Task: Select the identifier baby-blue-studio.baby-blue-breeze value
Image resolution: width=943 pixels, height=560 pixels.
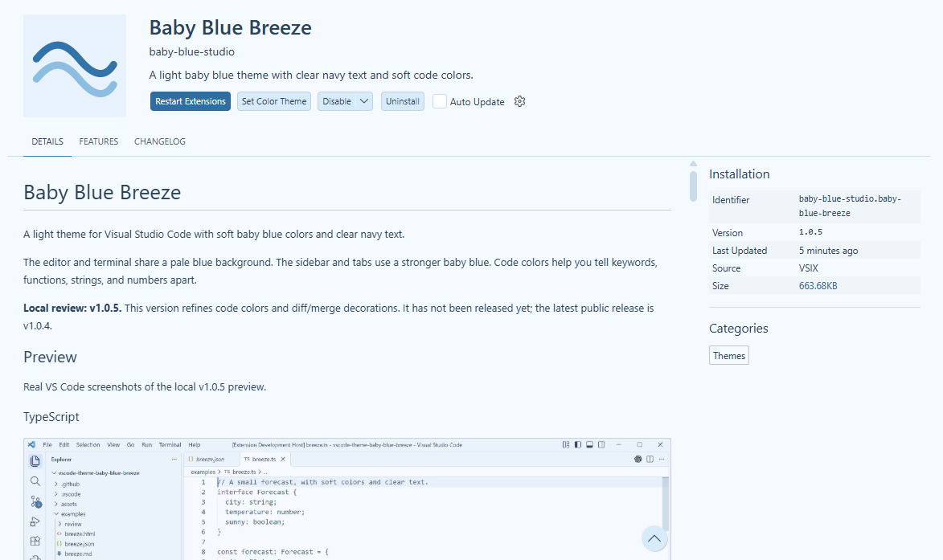Action: (x=850, y=206)
